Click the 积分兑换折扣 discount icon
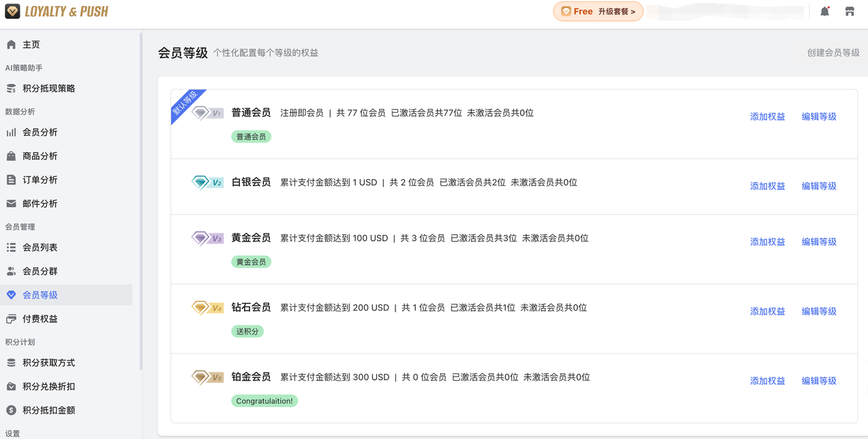Image resolution: width=868 pixels, height=439 pixels. click(x=12, y=386)
